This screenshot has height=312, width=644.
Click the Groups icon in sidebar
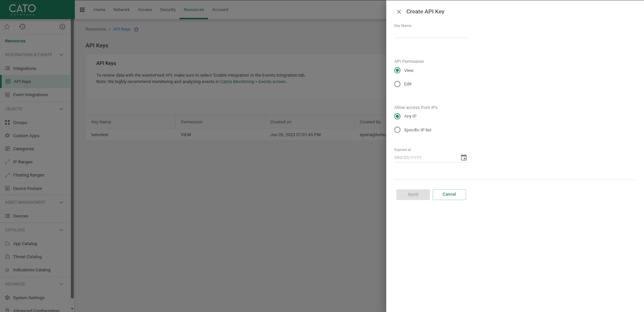pyautogui.click(x=7, y=123)
